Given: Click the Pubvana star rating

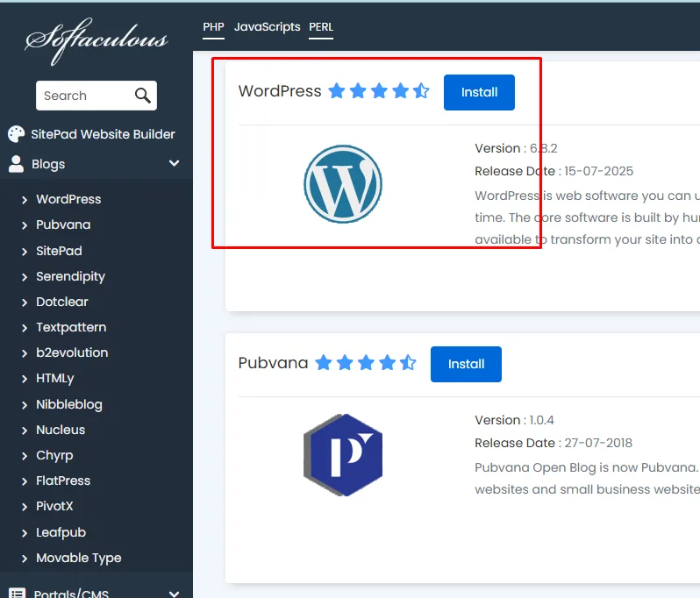Looking at the screenshot, I should [x=366, y=363].
